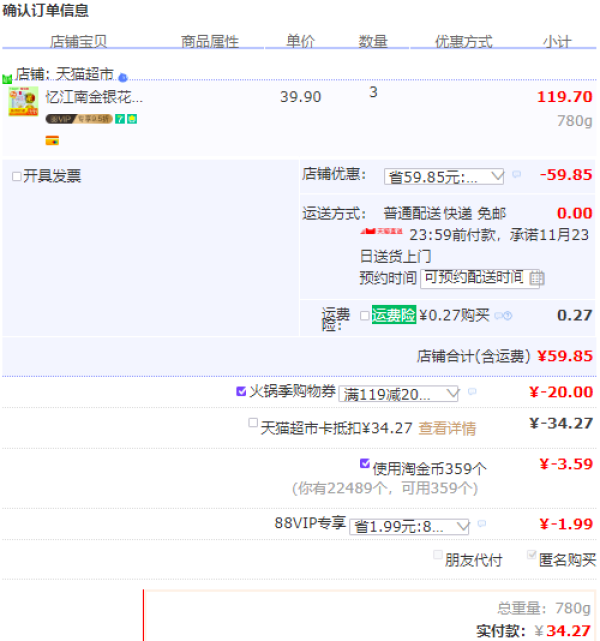Click the green 运费险 badge
The height and width of the screenshot is (641, 600).
[x=394, y=315]
